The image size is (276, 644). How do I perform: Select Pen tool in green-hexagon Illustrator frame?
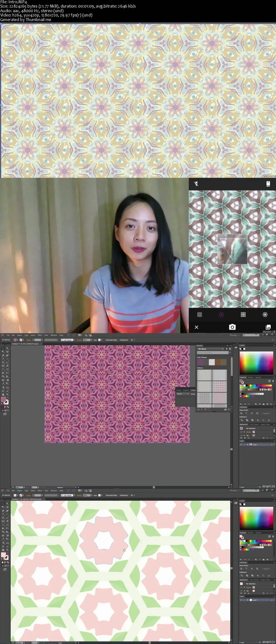(3, 510)
